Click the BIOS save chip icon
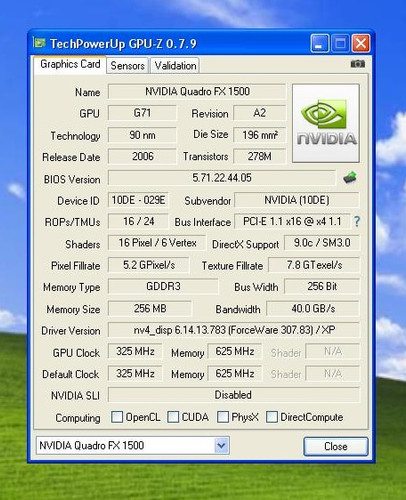This screenshot has width=406, height=500. pyautogui.click(x=350, y=177)
